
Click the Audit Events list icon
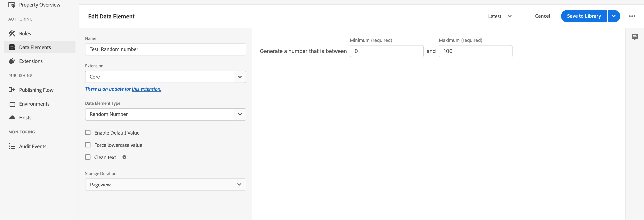coord(12,146)
